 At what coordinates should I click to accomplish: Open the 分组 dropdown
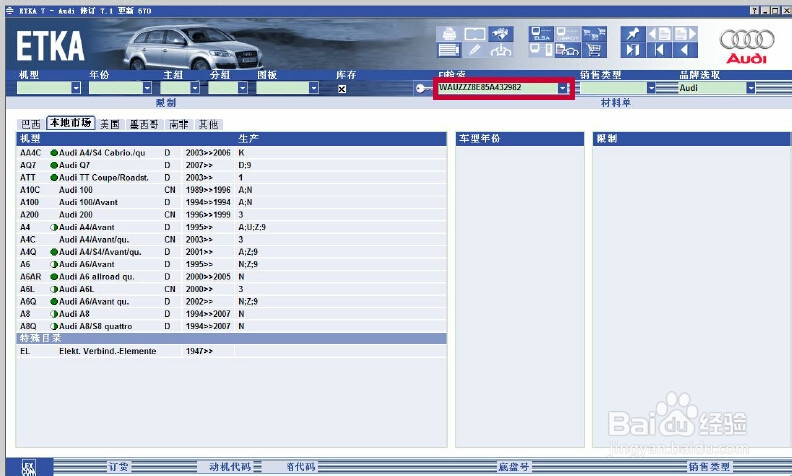pos(243,88)
